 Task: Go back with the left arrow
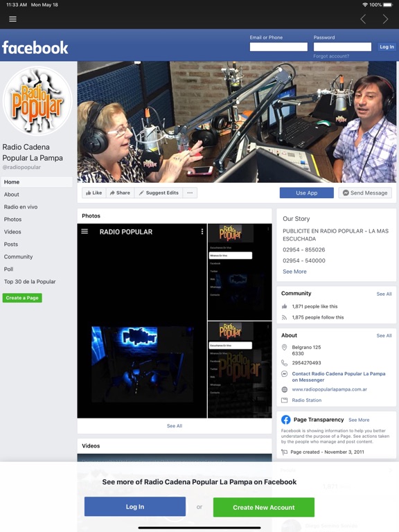[363, 19]
